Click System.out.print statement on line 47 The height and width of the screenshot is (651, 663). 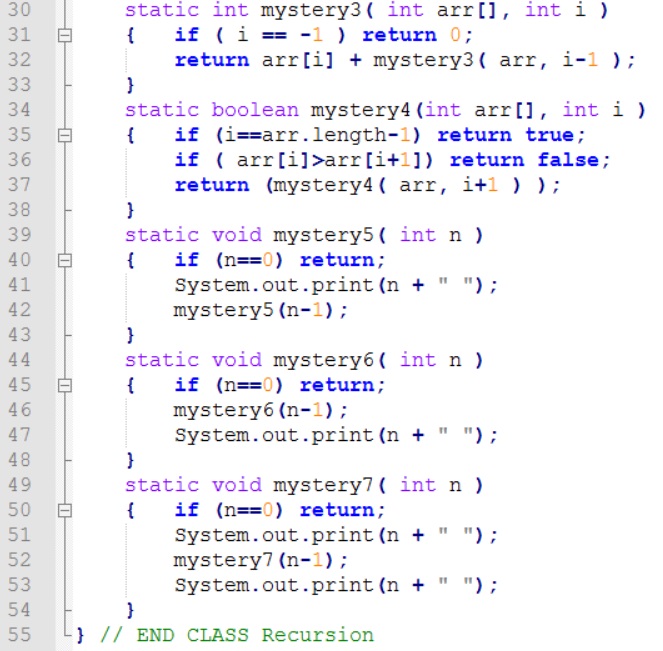(336, 435)
